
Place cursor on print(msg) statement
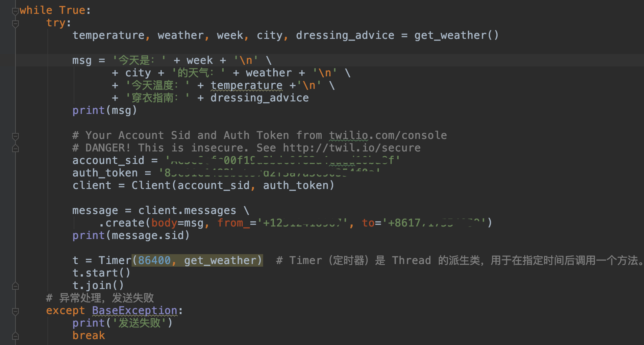(x=105, y=110)
